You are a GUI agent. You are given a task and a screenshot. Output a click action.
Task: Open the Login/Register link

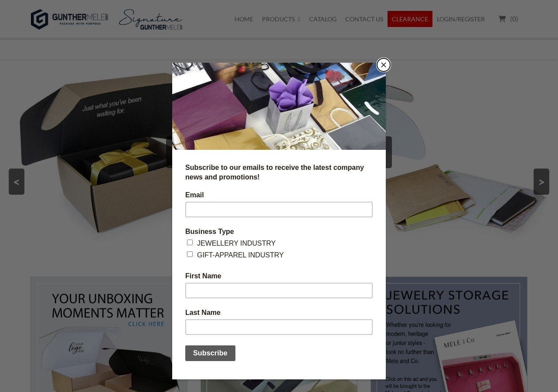461,19
